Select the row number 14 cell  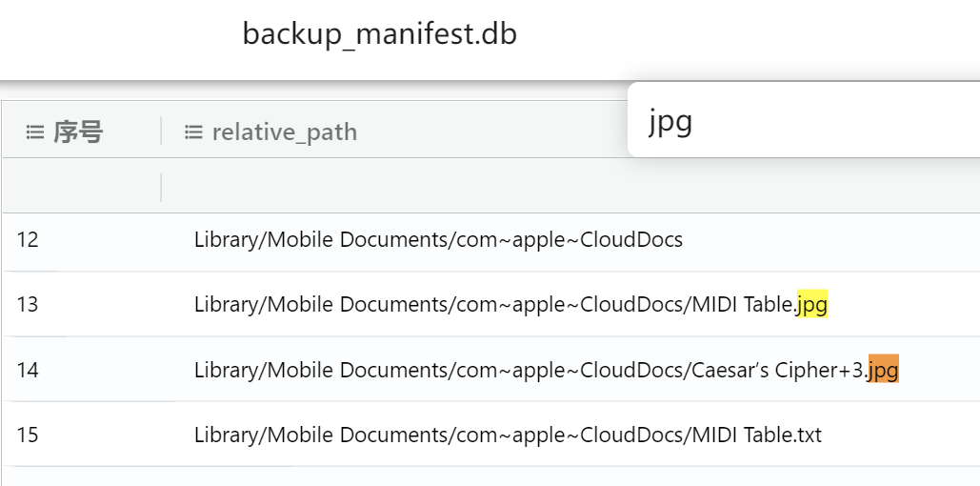tap(28, 370)
